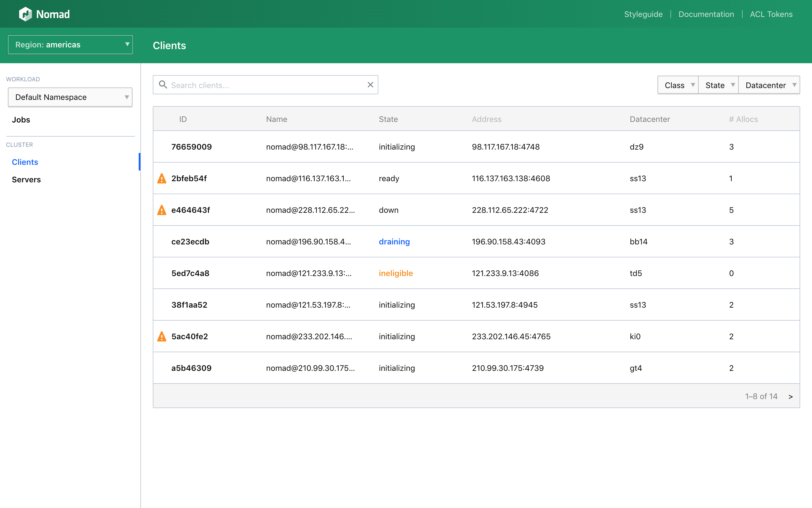The height and width of the screenshot is (508, 812).
Task: Focus the Search clients input field
Action: click(x=265, y=85)
